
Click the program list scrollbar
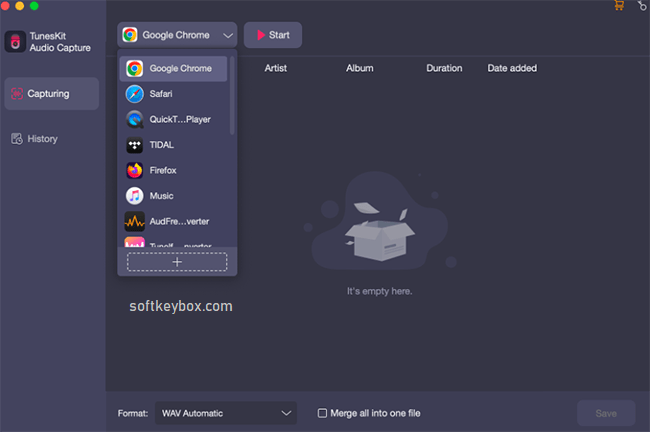(x=232, y=95)
